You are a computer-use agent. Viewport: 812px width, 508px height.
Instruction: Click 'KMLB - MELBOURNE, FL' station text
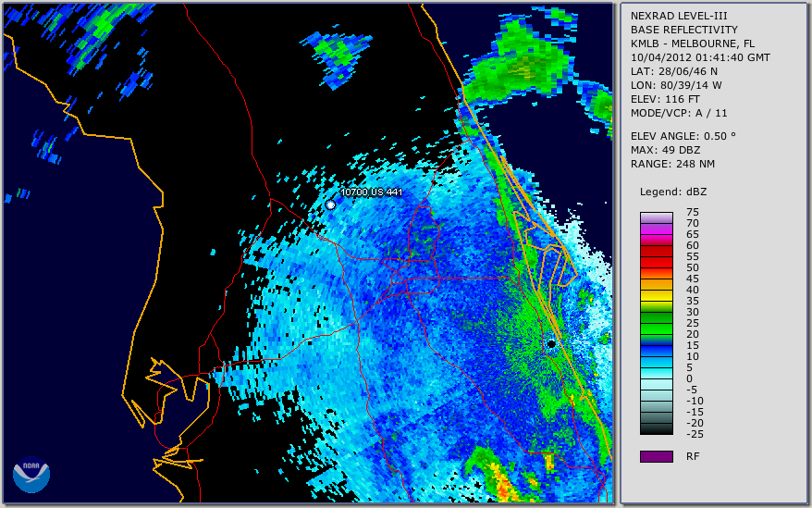click(x=693, y=43)
